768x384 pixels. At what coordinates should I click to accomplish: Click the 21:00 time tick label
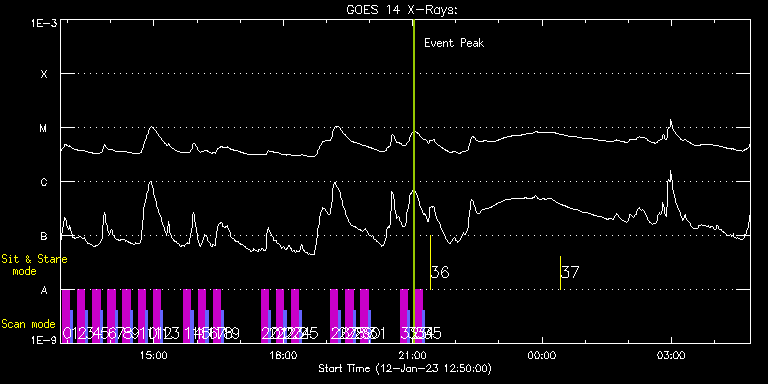413,355
